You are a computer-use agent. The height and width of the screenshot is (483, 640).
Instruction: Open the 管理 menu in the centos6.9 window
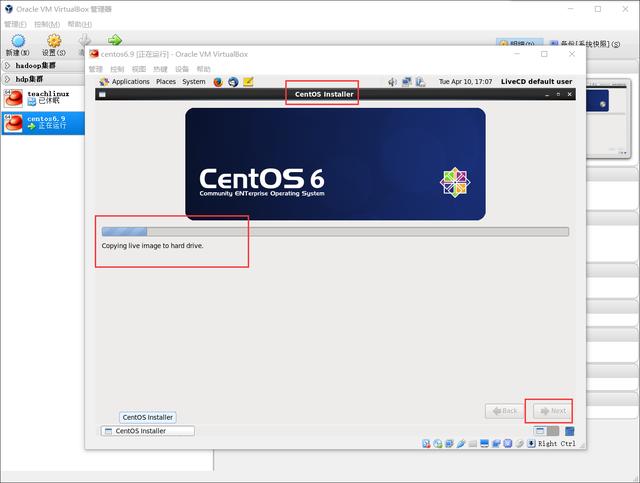pos(96,69)
